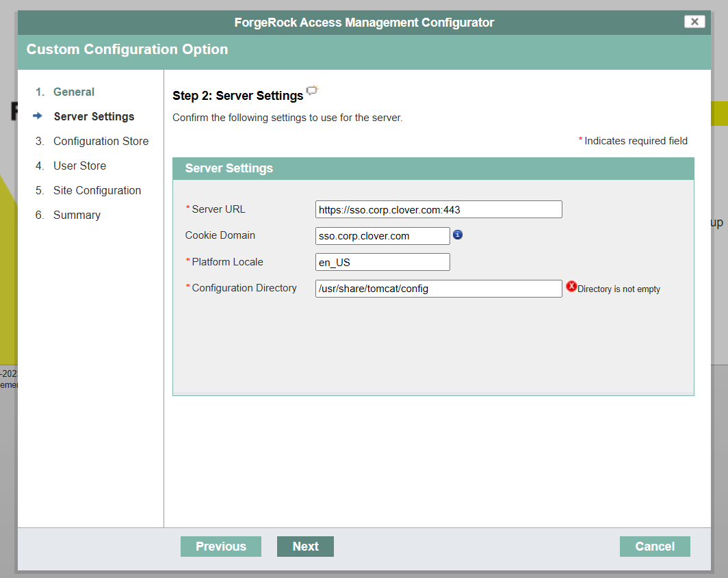728x578 pixels.
Task: Click the Previous button
Action: 221,547
